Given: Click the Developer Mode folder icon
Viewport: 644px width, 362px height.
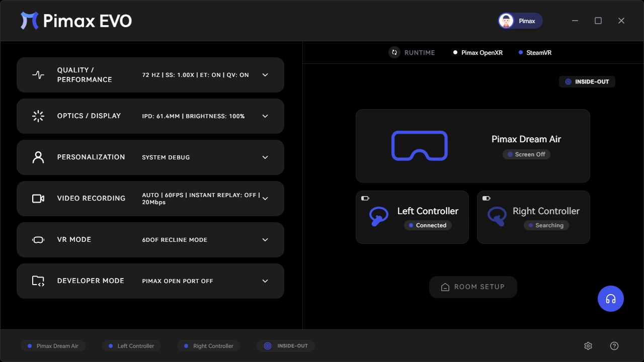Looking at the screenshot, I should point(38,281).
